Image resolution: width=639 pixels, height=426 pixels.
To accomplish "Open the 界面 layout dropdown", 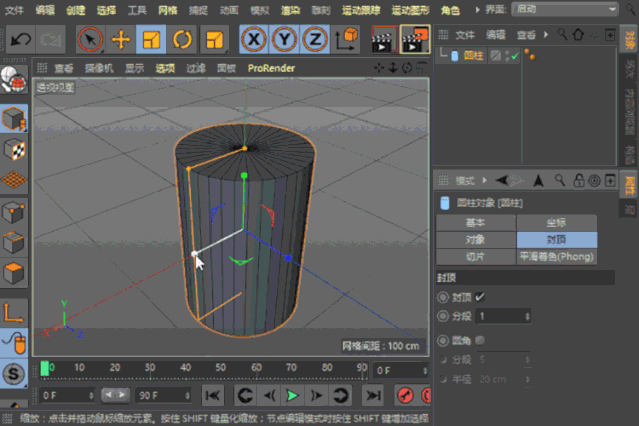I will (565, 9).
